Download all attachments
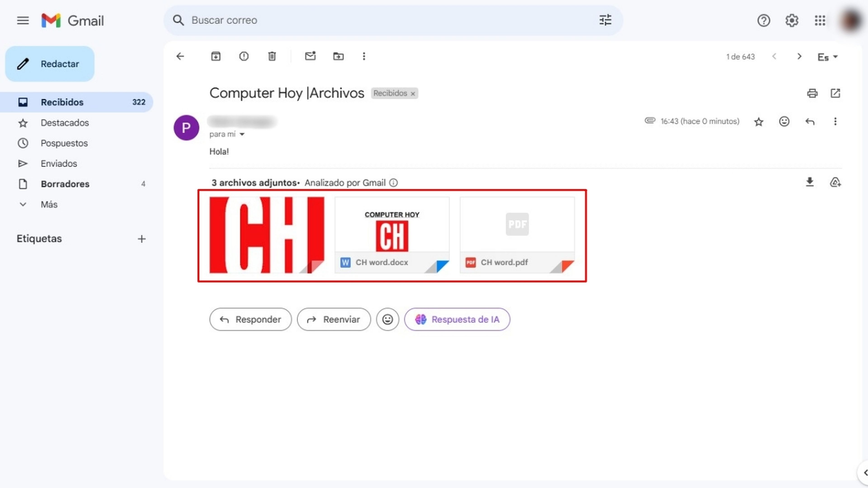This screenshot has height=488, width=868. (x=810, y=182)
